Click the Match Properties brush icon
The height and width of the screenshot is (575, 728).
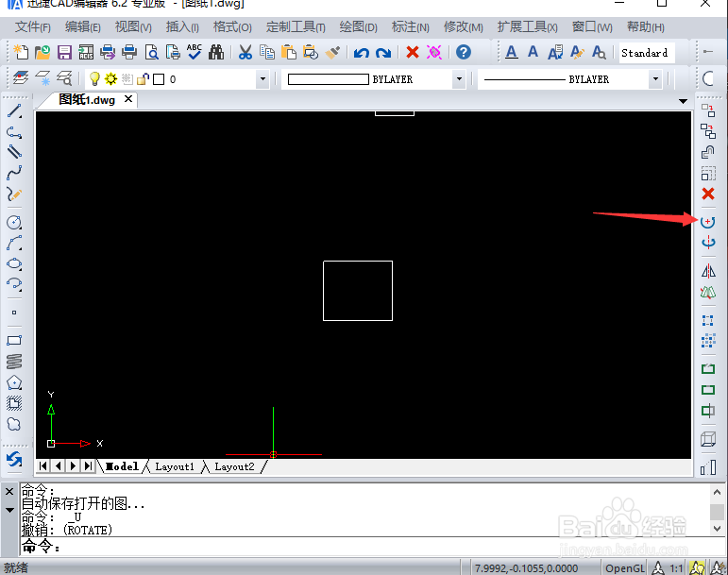pyautogui.click(x=332, y=52)
